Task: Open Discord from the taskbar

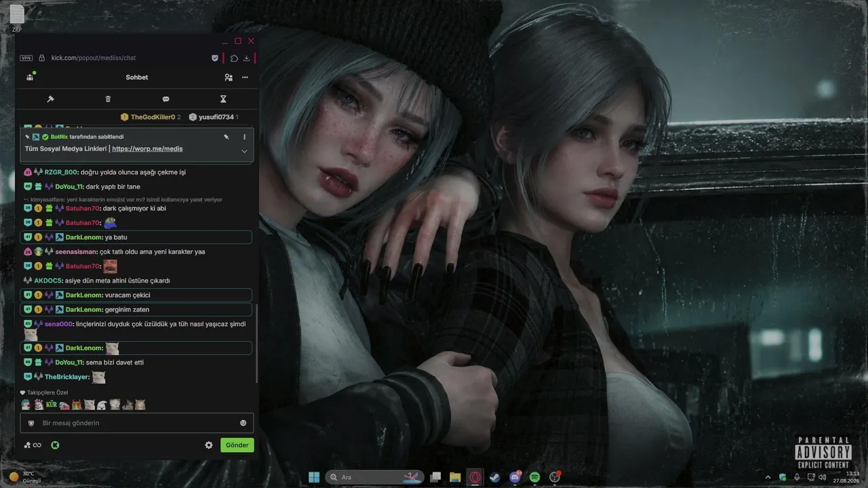Action: [x=515, y=477]
